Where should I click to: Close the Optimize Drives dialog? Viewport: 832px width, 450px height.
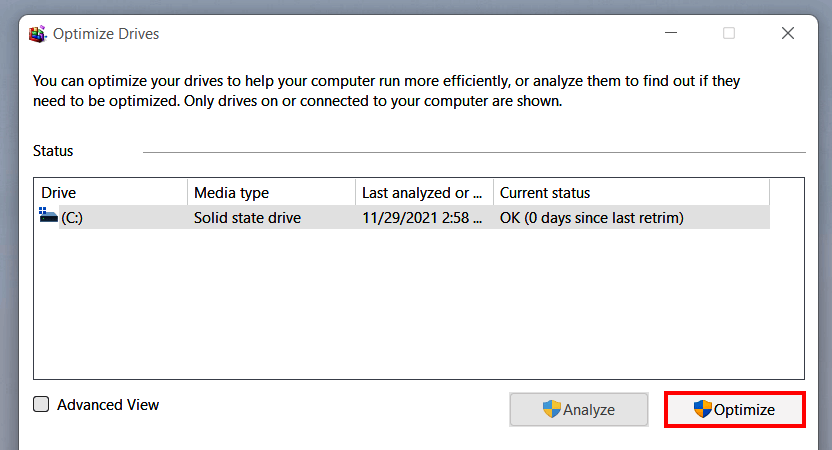pyautogui.click(x=788, y=33)
